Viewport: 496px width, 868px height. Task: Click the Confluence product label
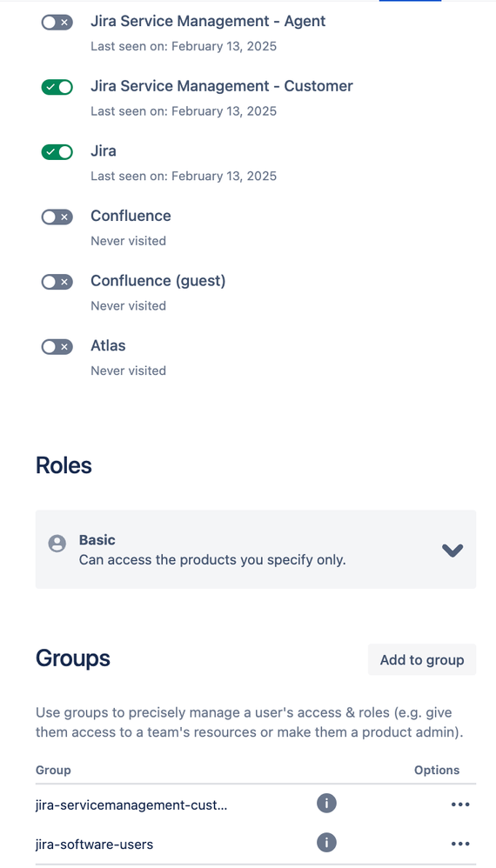pyautogui.click(x=131, y=216)
